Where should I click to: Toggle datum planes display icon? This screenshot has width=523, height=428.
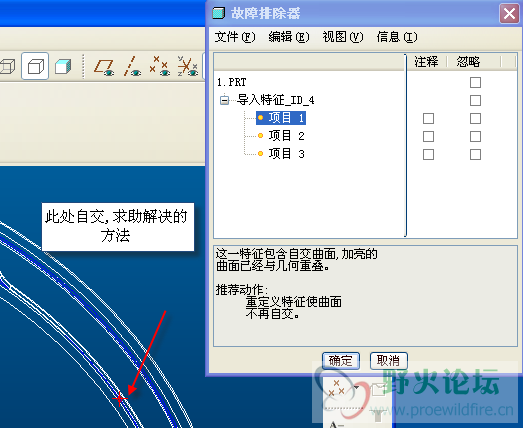coord(104,66)
